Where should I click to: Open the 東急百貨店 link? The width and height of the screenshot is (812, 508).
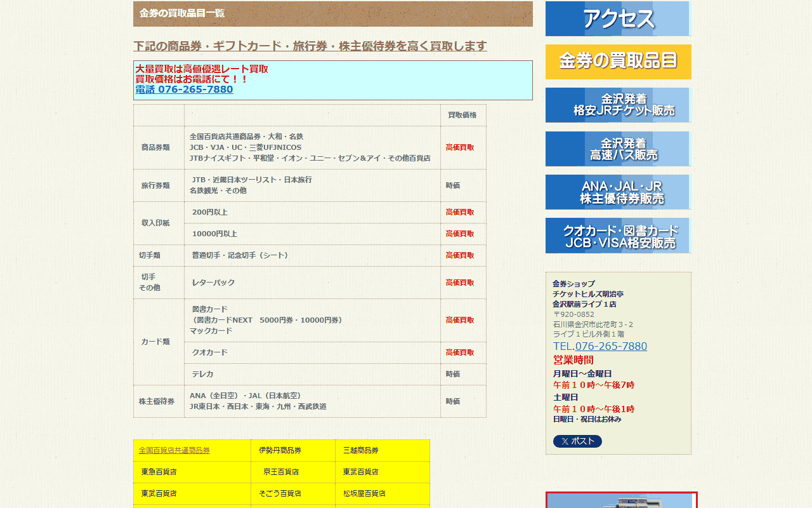[159, 472]
